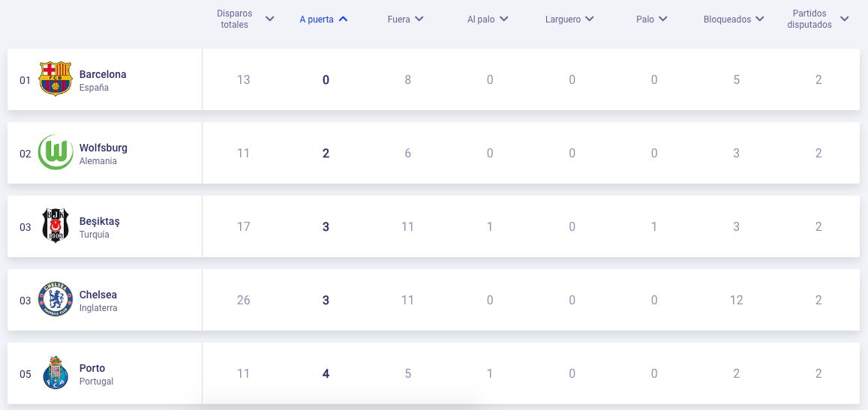Screen dimensions: 868x410
Task: Open the Barcelona team link
Action: tap(103, 74)
